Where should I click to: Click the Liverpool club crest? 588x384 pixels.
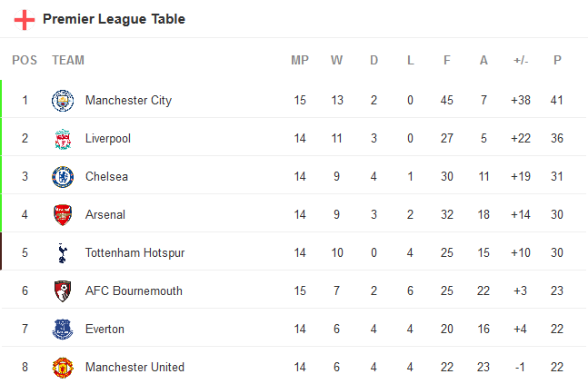(x=63, y=139)
